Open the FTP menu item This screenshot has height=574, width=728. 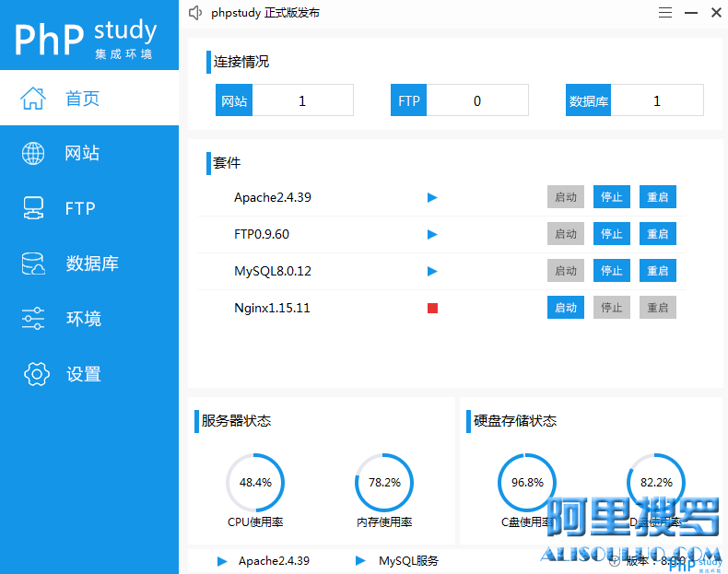[89, 208]
